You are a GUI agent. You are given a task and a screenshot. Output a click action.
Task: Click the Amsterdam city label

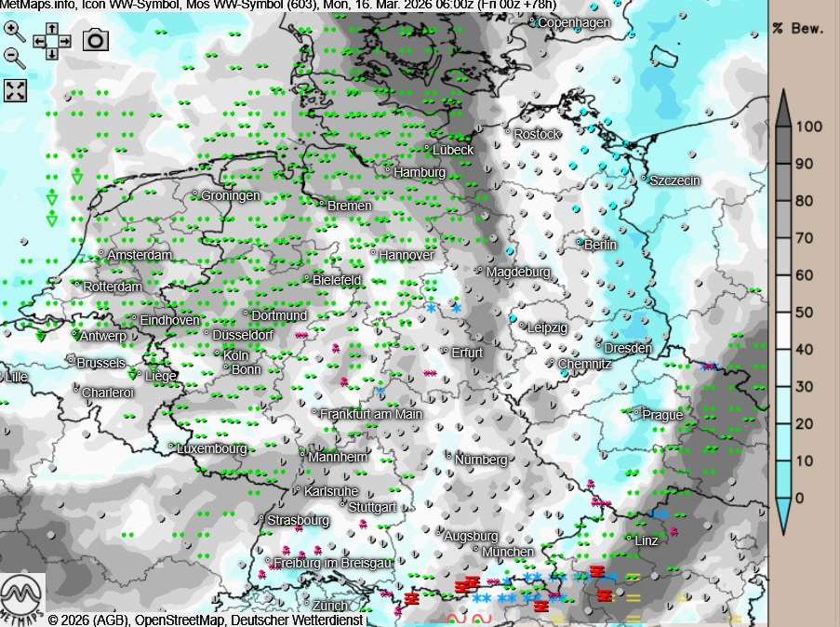(x=140, y=255)
